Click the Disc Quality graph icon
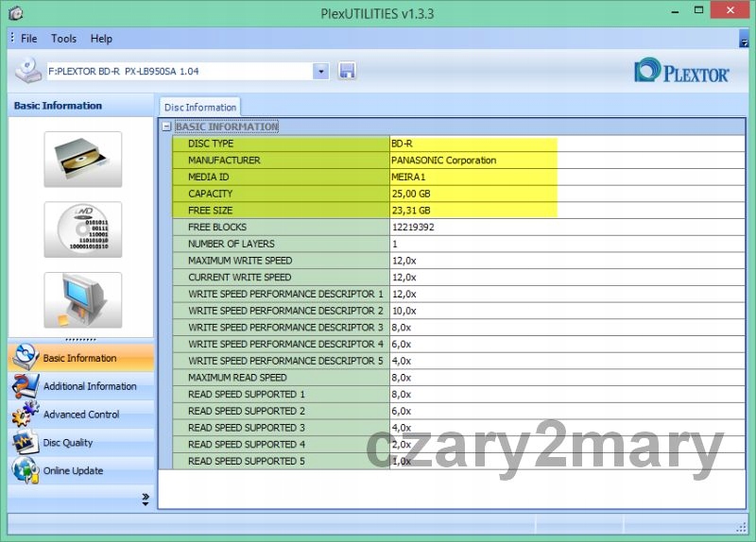Screen dimensions: 756x542 [26, 442]
